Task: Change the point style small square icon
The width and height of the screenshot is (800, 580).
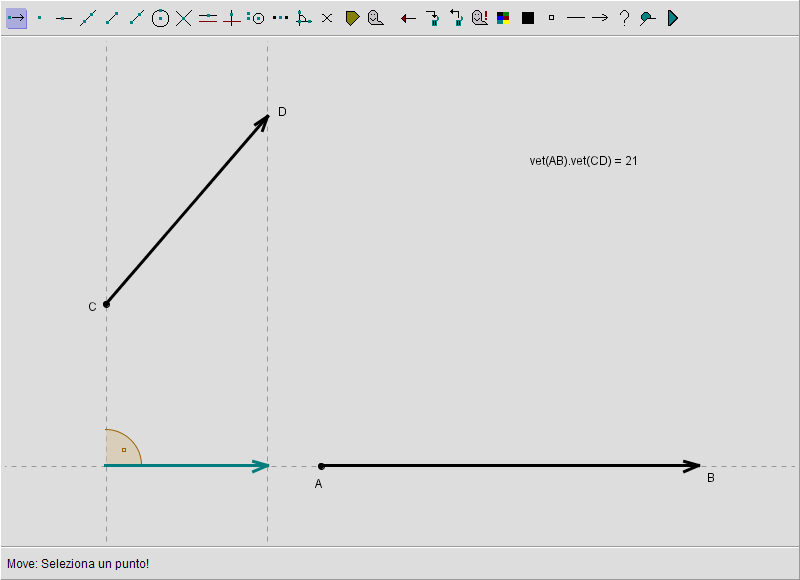Action: [x=551, y=18]
